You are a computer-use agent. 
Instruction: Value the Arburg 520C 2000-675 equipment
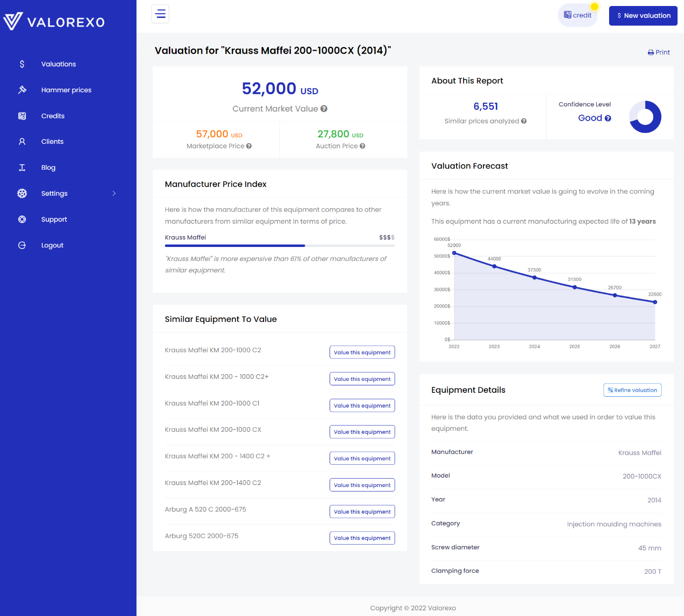(362, 538)
